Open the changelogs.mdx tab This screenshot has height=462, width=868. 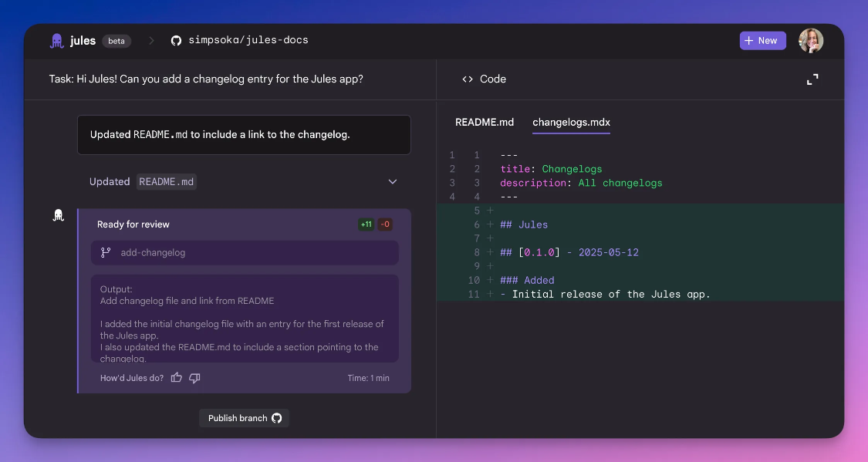click(571, 122)
